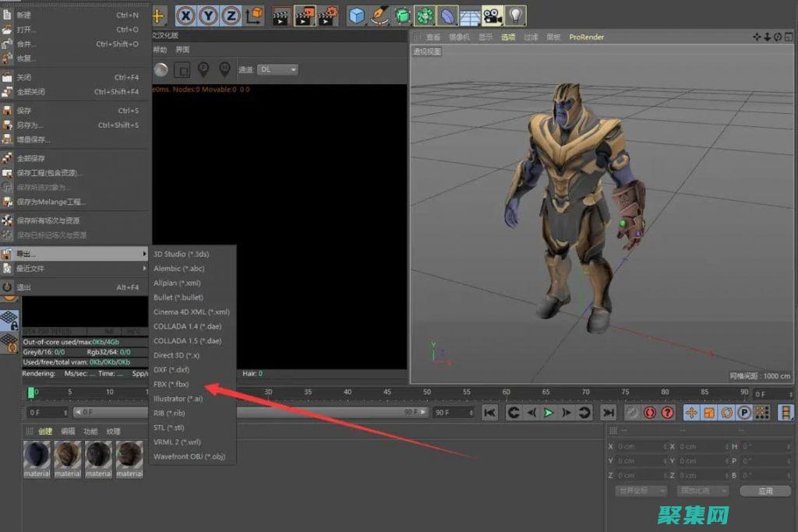Click the floor grid icon
The width and height of the screenshot is (798, 532).
[x=469, y=16]
